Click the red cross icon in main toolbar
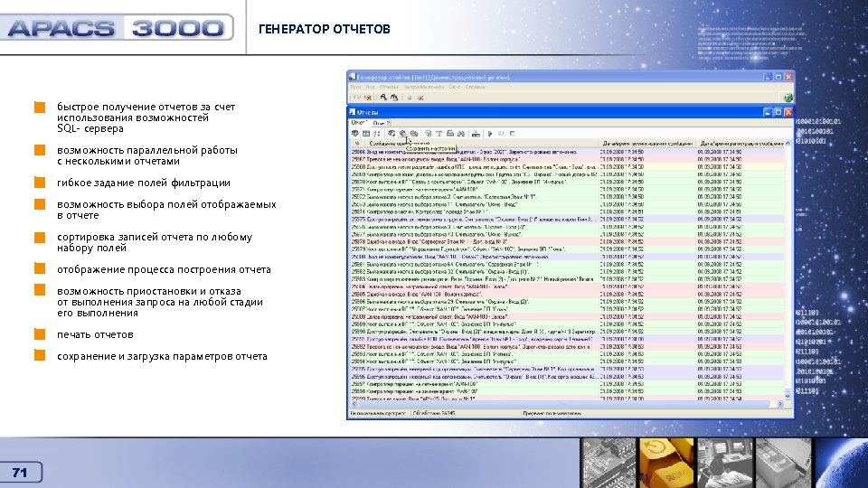The height and width of the screenshot is (488, 868). point(420,98)
